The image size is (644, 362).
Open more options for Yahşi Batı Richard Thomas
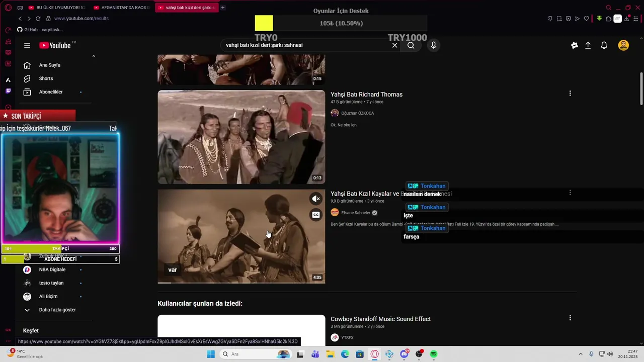(x=570, y=94)
